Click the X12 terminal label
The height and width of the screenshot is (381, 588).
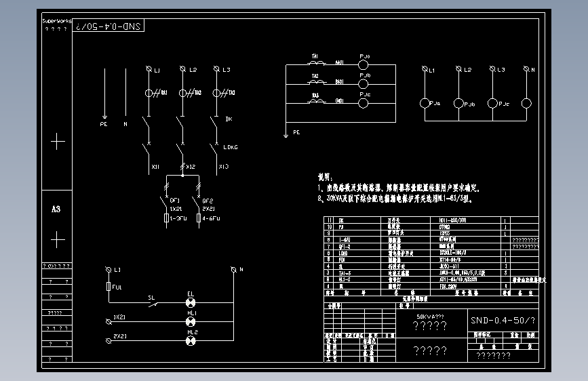point(191,167)
